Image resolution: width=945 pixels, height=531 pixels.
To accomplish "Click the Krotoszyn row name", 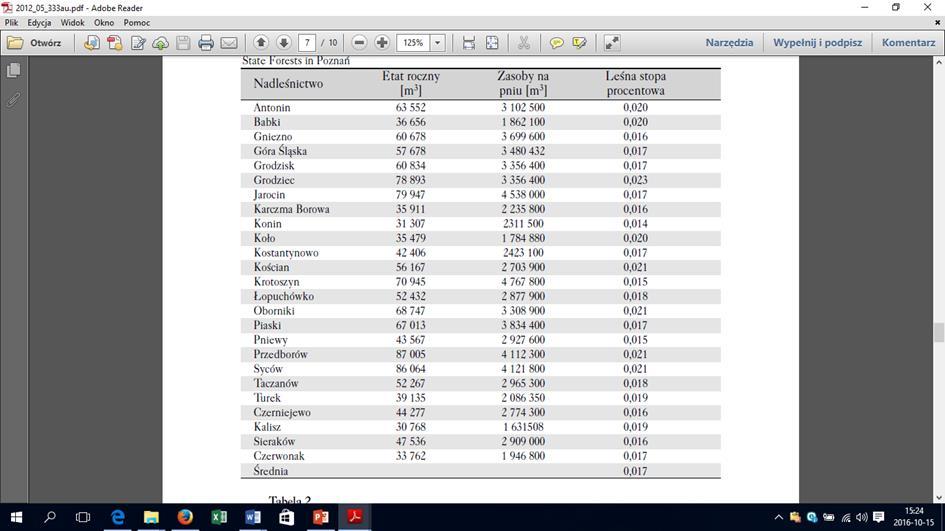I will coord(276,282).
